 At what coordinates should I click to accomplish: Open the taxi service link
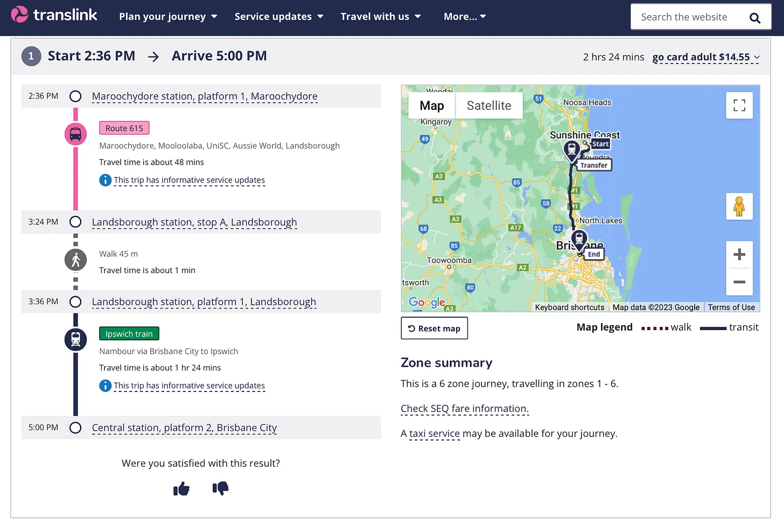pos(435,433)
